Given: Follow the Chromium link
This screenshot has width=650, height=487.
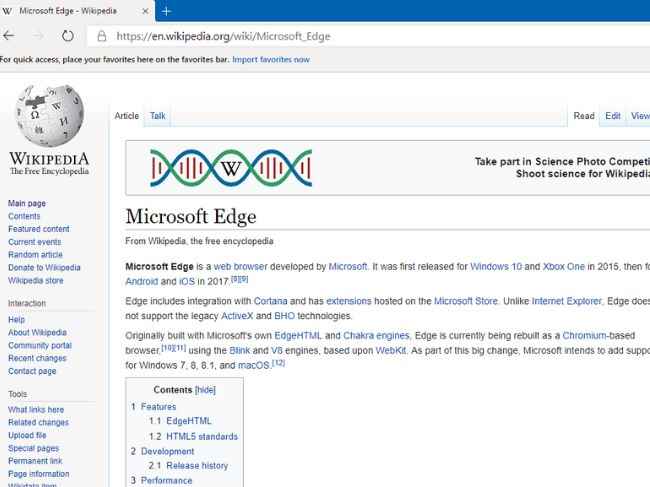Looking at the screenshot, I should click(584, 335).
